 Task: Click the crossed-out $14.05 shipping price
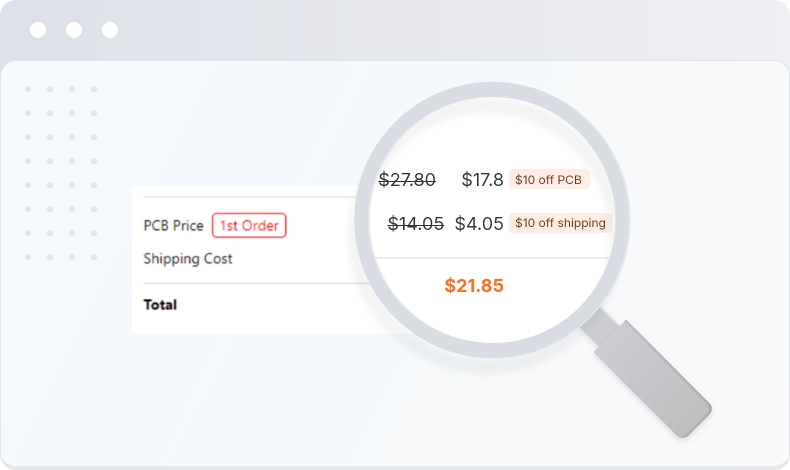point(415,224)
